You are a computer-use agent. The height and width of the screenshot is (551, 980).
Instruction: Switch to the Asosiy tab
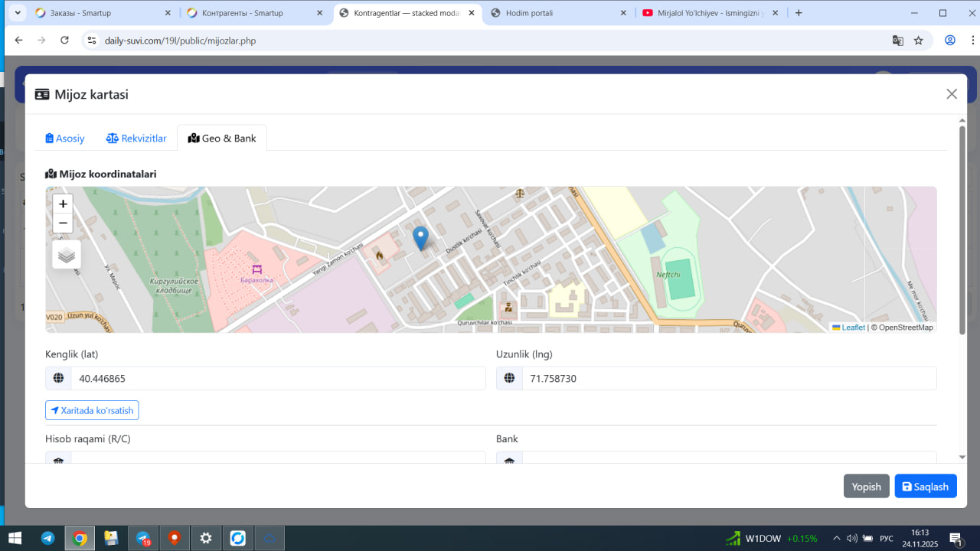pyautogui.click(x=65, y=139)
